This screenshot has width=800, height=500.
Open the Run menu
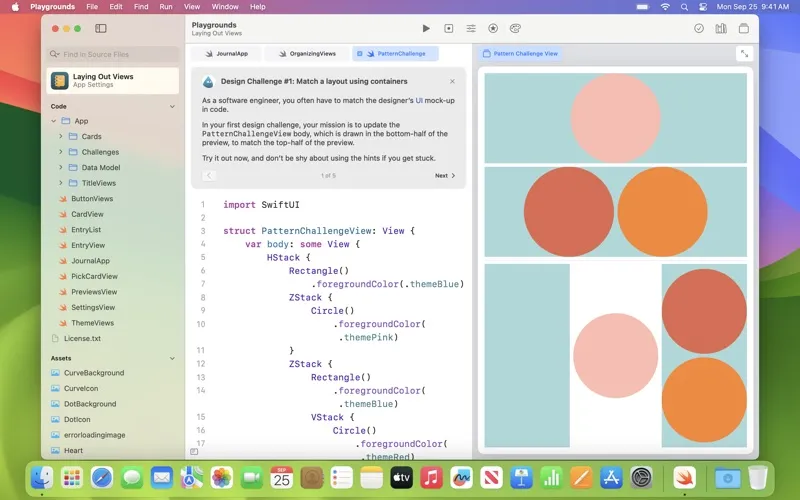(166, 7)
